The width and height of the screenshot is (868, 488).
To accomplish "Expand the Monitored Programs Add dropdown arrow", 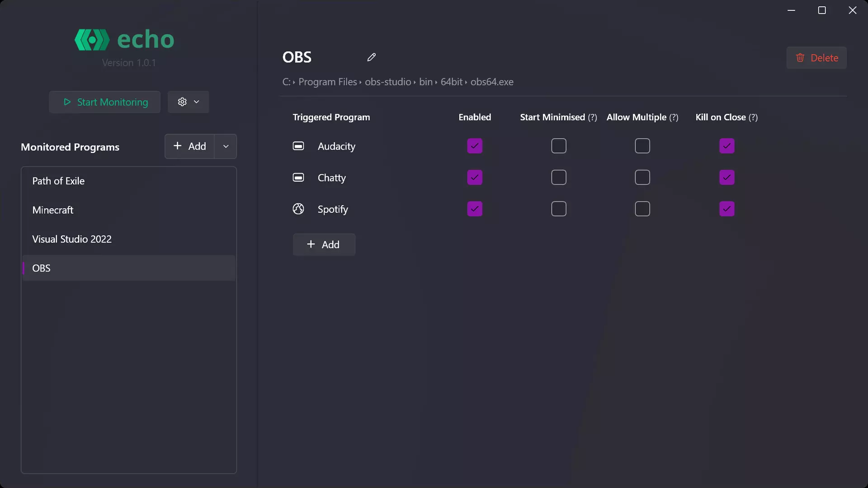I will point(226,146).
